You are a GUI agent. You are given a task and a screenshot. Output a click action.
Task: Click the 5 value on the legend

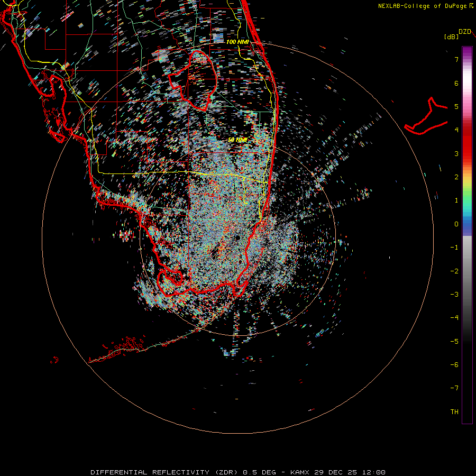pyautogui.click(x=456, y=106)
